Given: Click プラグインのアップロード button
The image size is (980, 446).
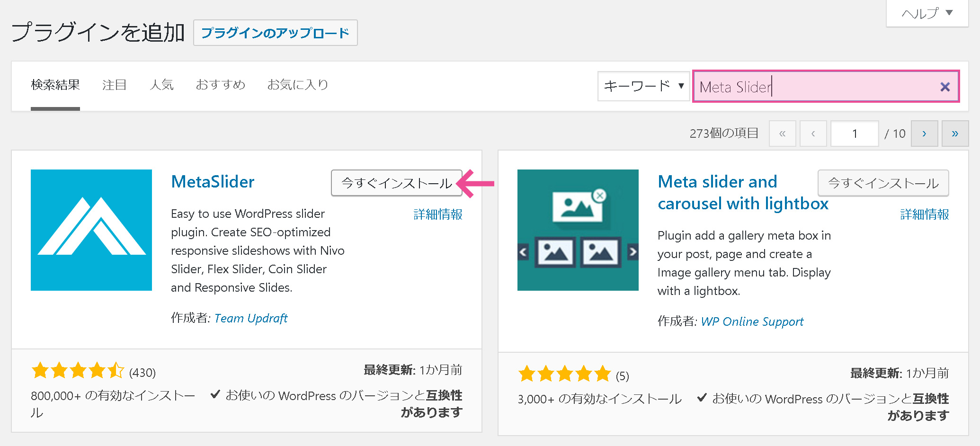Looking at the screenshot, I should [275, 33].
